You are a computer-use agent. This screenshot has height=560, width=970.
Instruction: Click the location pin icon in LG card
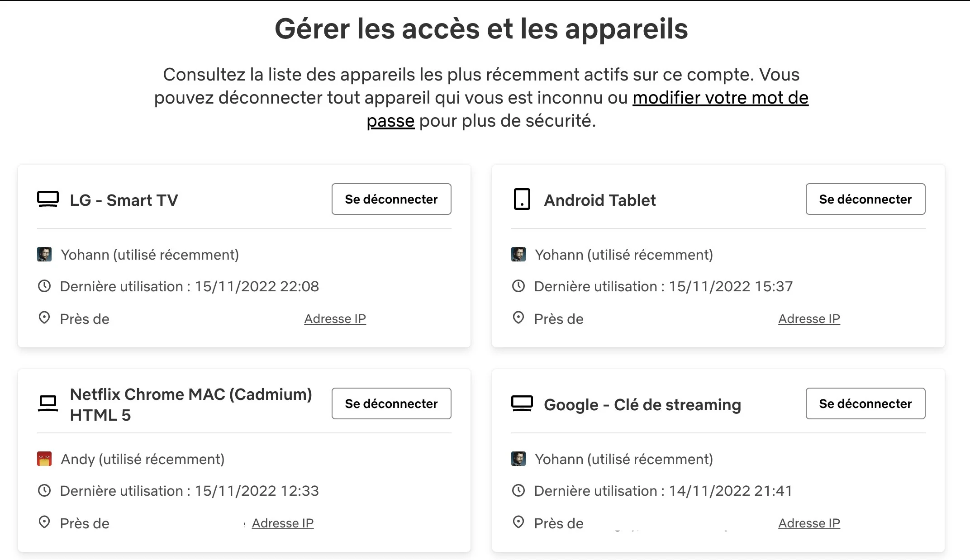pyautogui.click(x=44, y=318)
